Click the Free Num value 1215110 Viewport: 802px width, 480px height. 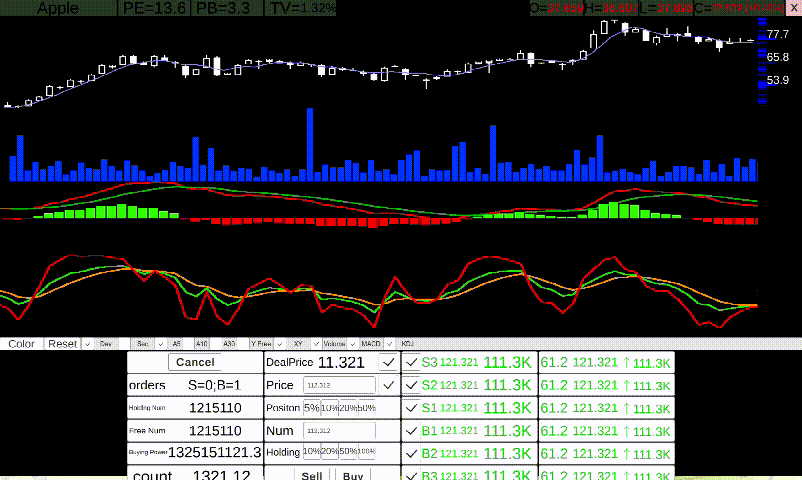[215, 430]
